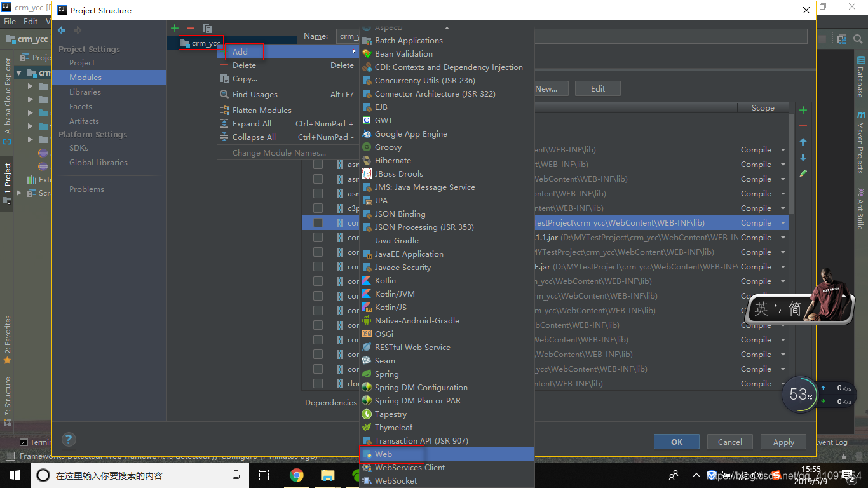Choose Find Usages in the context menu

(289, 95)
